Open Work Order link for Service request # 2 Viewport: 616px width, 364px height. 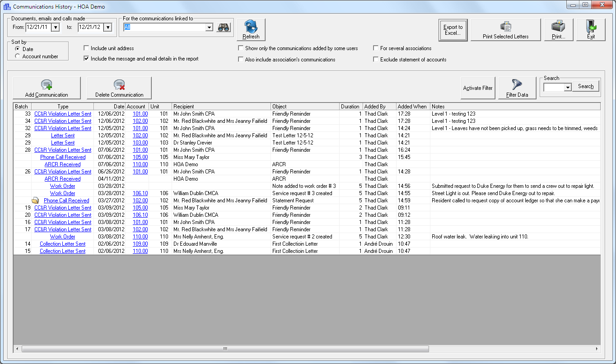(63, 237)
